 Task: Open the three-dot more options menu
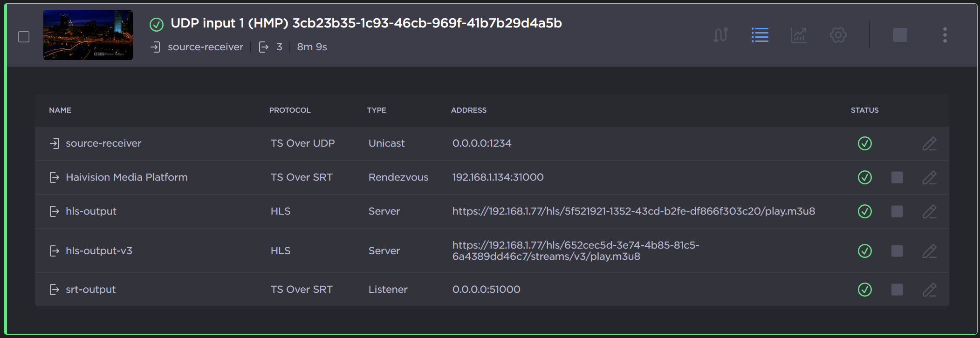tap(945, 34)
